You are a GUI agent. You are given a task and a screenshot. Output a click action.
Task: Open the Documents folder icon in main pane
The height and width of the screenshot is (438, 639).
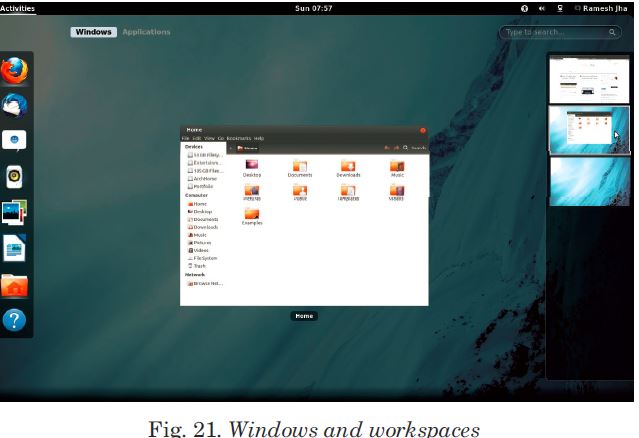pyautogui.click(x=300, y=168)
